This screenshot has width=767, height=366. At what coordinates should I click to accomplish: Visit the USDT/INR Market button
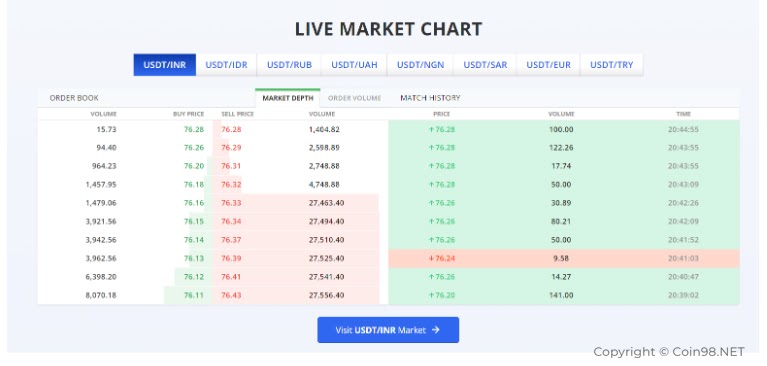click(388, 330)
